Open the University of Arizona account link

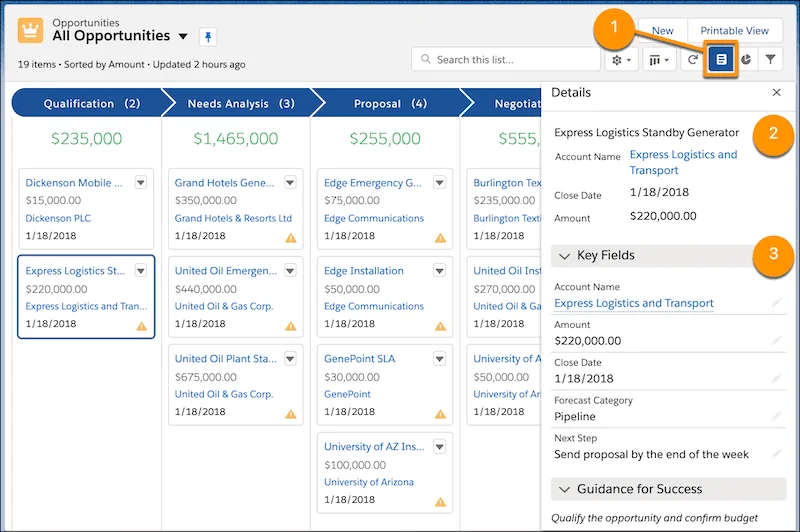(368, 482)
